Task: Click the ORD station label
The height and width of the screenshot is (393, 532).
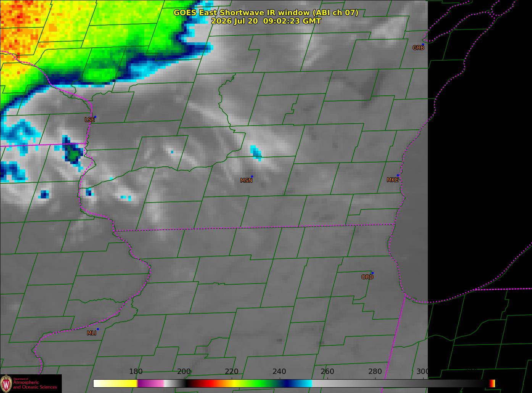Action: (x=367, y=277)
